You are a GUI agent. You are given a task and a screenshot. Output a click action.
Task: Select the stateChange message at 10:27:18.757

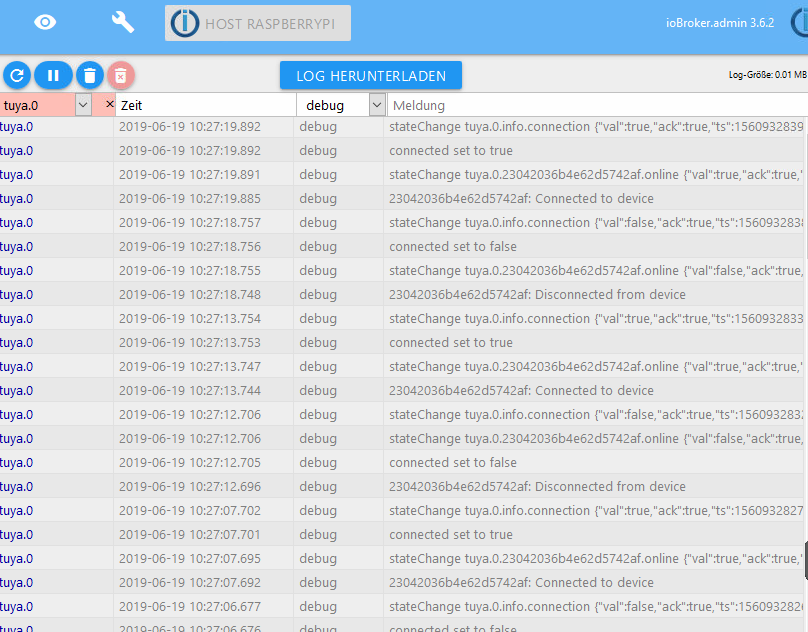596,223
